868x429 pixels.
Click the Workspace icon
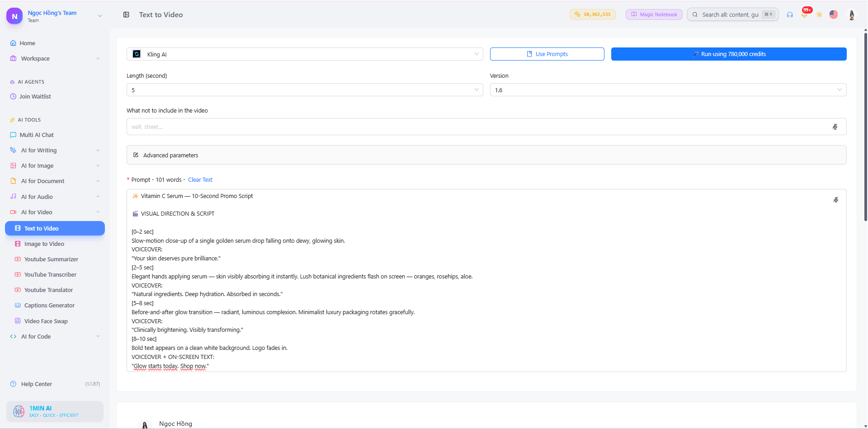coord(13,58)
